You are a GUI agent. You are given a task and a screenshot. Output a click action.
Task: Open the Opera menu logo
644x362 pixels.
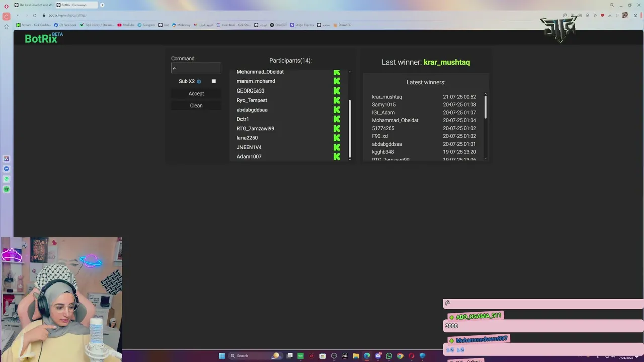[x=6, y=6]
